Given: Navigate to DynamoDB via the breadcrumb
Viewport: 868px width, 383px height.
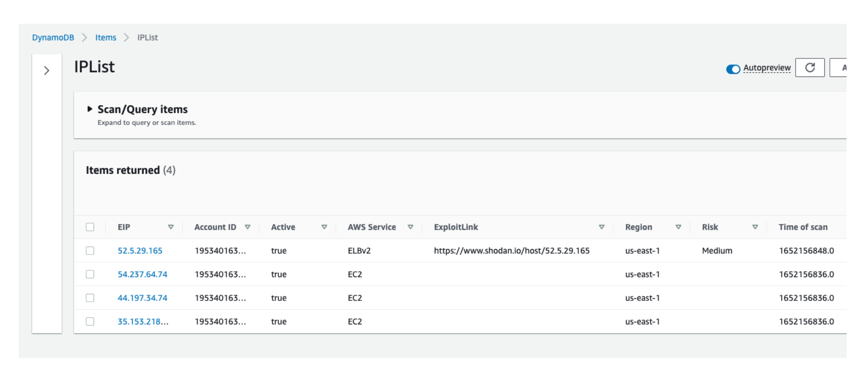Looking at the screenshot, I should [53, 37].
